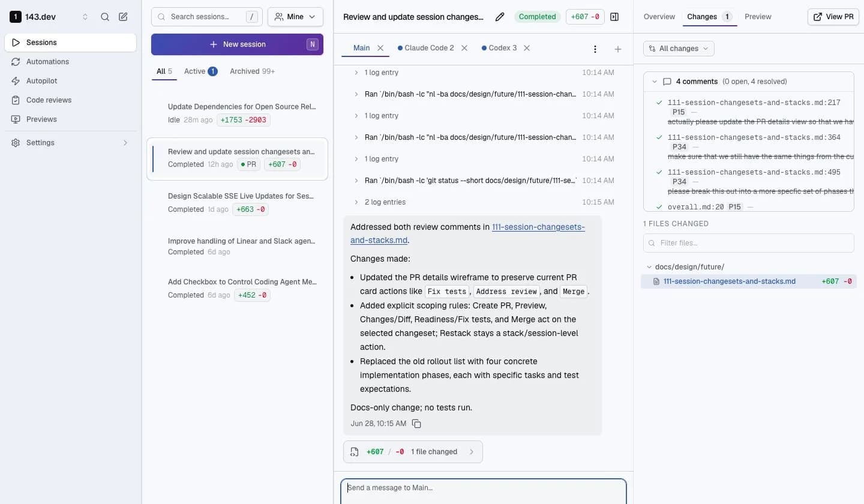864x504 pixels.
Task: Expand the Settings chevron in sidebar
Action: (x=125, y=143)
